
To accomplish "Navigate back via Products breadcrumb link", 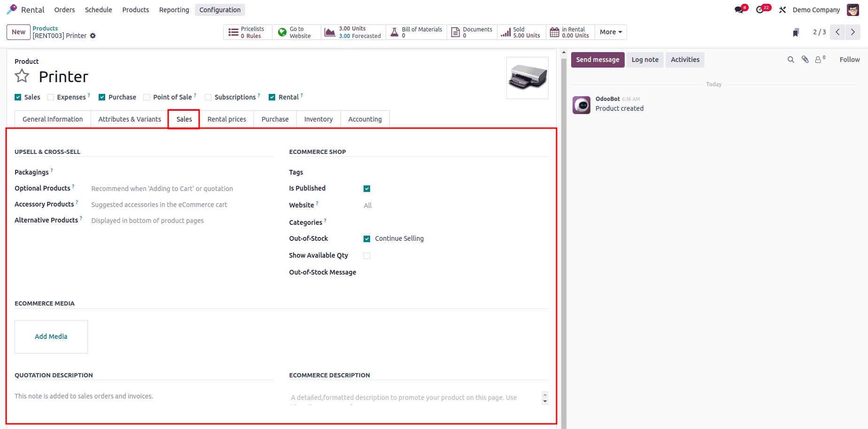I will 45,28.
